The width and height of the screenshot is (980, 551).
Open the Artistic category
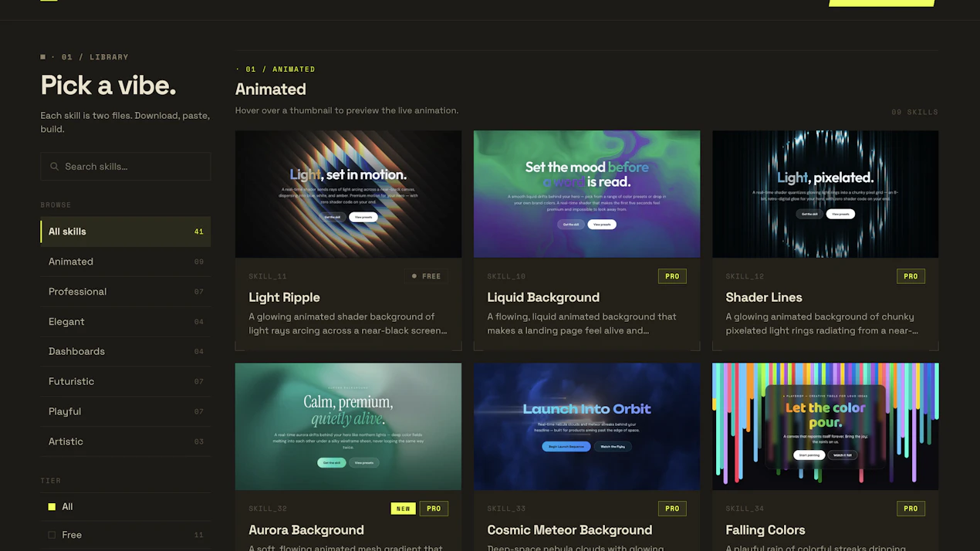pos(125,441)
